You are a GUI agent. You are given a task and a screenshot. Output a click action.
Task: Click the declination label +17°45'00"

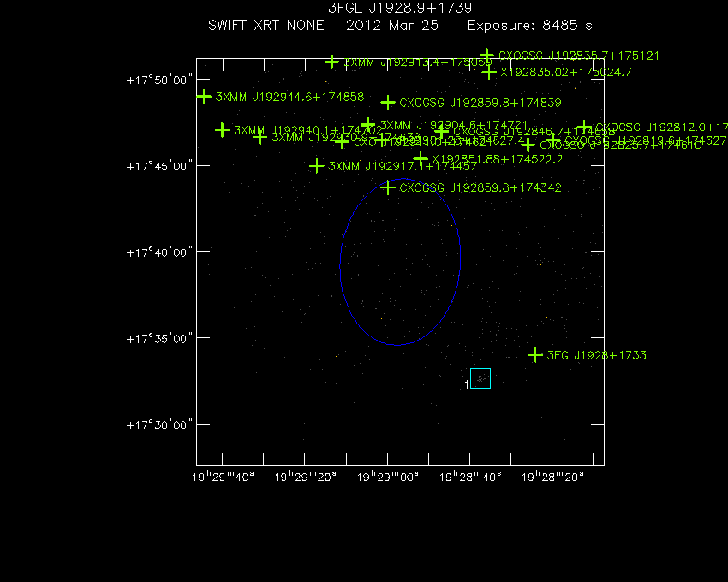pyautogui.click(x=159, y=166)
